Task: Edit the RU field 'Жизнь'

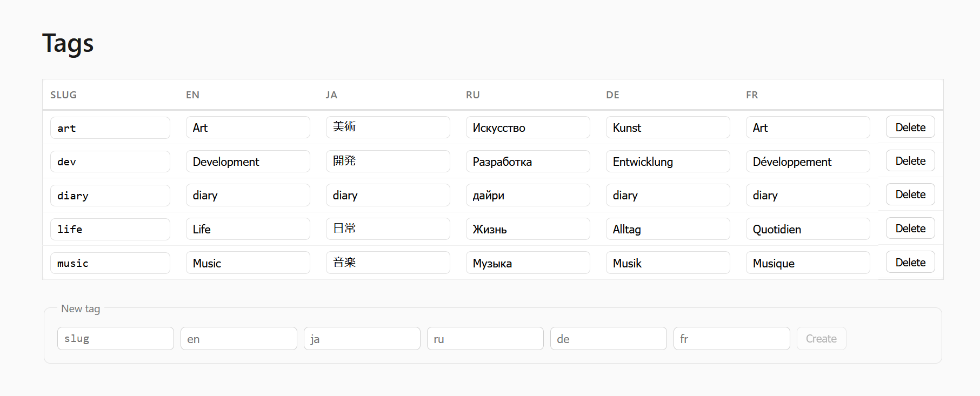Action: (x=528, y=229)
